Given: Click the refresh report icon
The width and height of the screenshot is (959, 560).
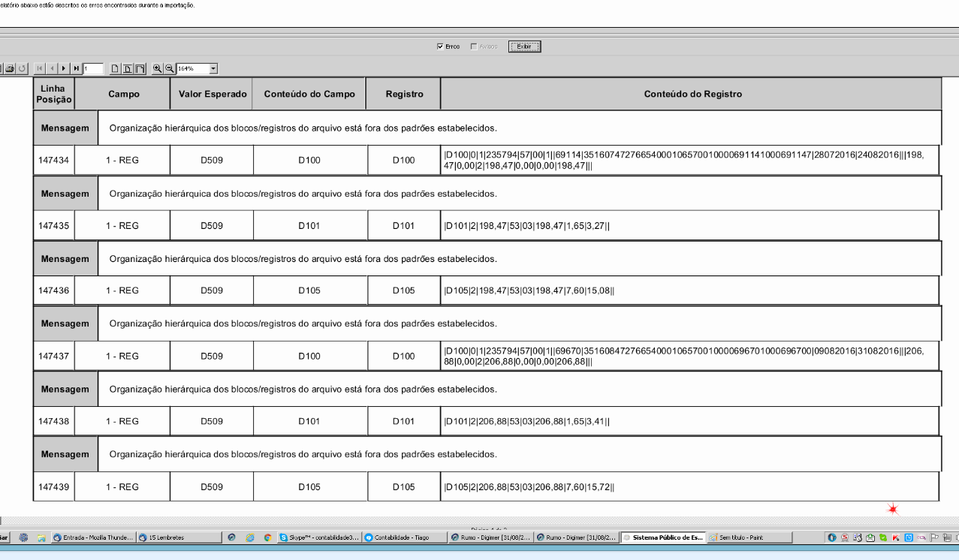Looking at the screenshot, I should click(22, 68).
